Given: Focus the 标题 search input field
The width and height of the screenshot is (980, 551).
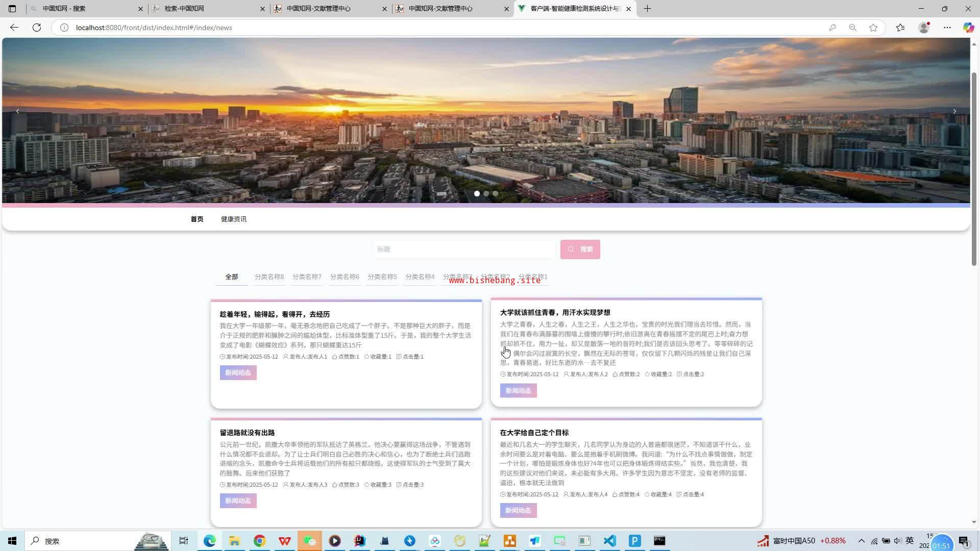Looking at the screenshot, I should 463,249.
